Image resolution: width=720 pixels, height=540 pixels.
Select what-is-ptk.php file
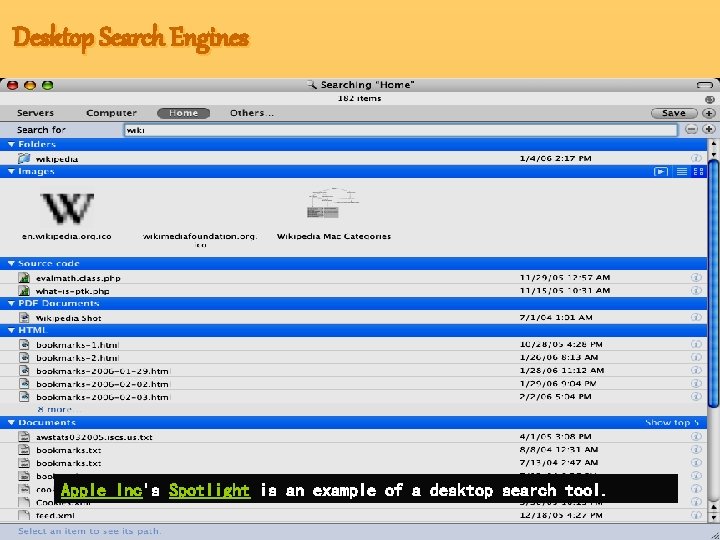tap(73, 291)
